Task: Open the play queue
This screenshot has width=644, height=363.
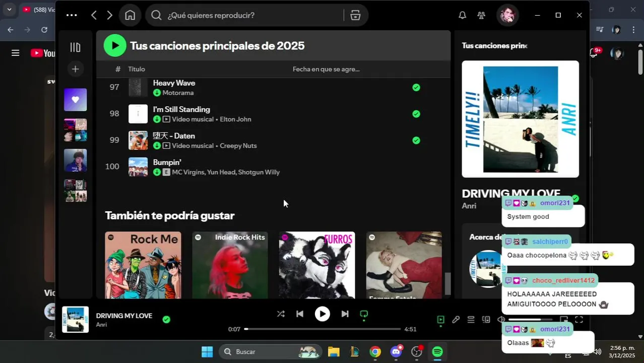Action: [471, 320]
